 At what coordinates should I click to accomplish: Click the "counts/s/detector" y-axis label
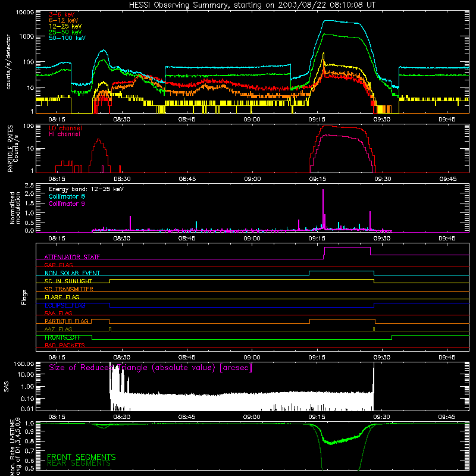8,62
